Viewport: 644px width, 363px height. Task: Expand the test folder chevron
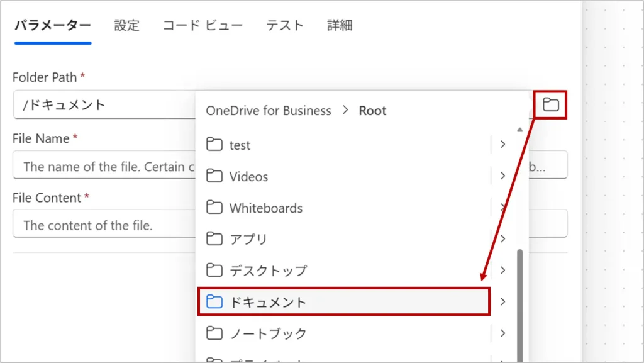pyautogui.click(x=502, y=145)
